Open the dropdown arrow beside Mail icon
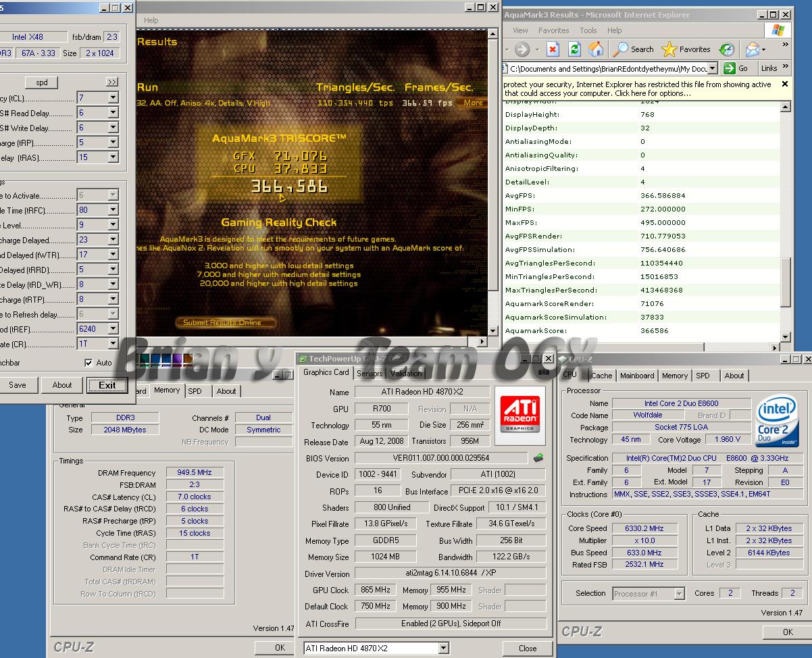The image size is (812, 658). tap(763, 49)
